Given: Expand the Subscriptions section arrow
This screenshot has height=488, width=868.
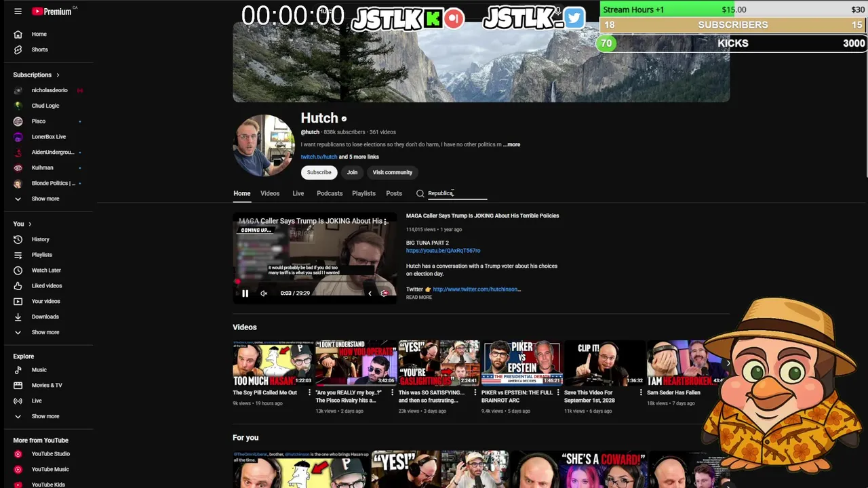Looking at the screenshot, I should 58,75.
